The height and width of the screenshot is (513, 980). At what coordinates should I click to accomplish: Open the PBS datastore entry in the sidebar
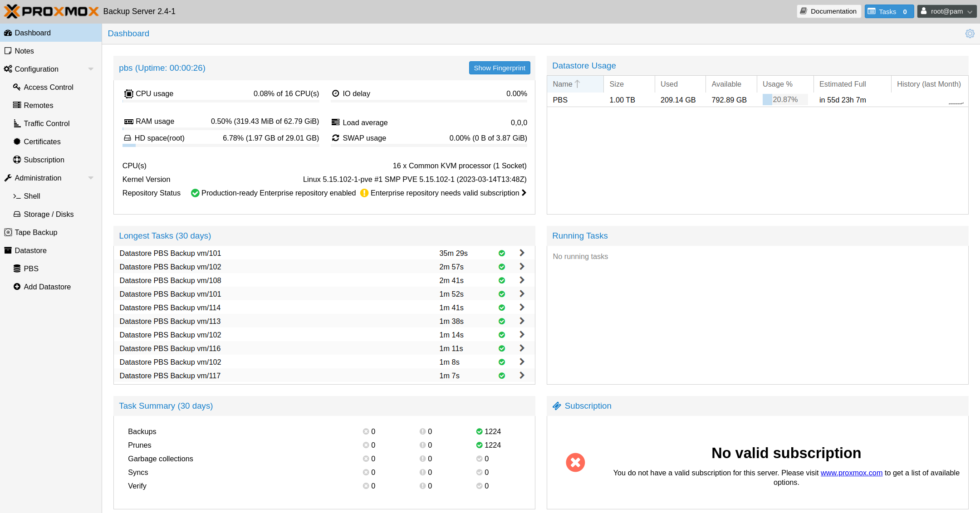pos(31,269)
